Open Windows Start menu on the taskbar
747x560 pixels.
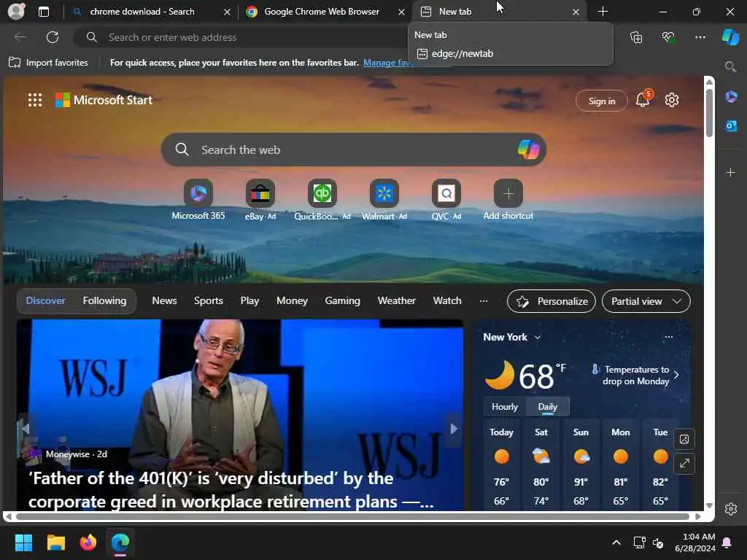coord(23,542)
